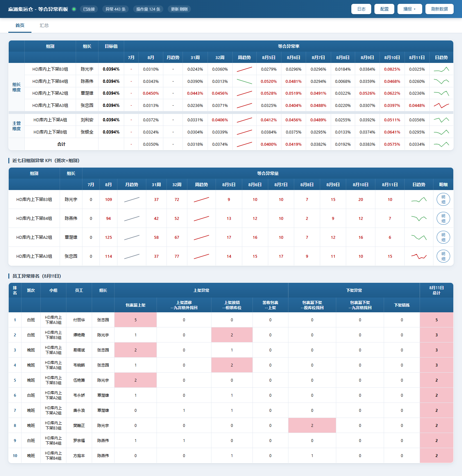Image resolution: width=462 pixels, height=476 pixels.
Task: Click the 员工异常排名 section title
Action: tap(37, 276)
